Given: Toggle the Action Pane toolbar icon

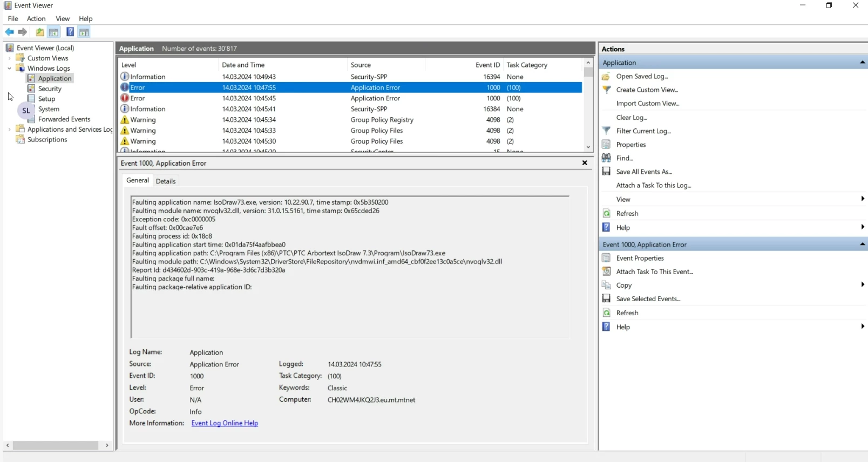Looking at the screenshot, I should pos(84,32).
